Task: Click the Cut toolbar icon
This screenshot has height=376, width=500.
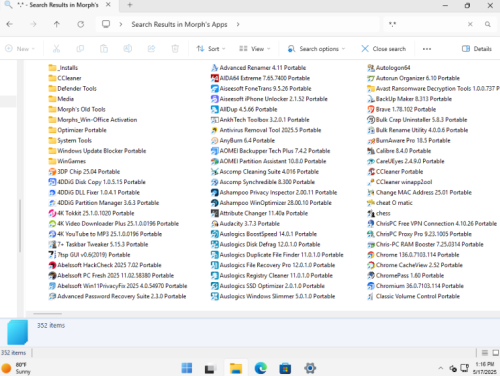Action: (56, 49)
